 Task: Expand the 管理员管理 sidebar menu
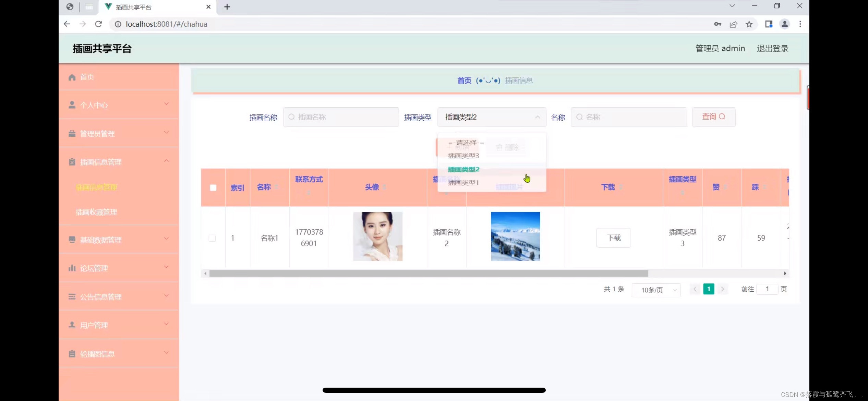tap(119, 134)
